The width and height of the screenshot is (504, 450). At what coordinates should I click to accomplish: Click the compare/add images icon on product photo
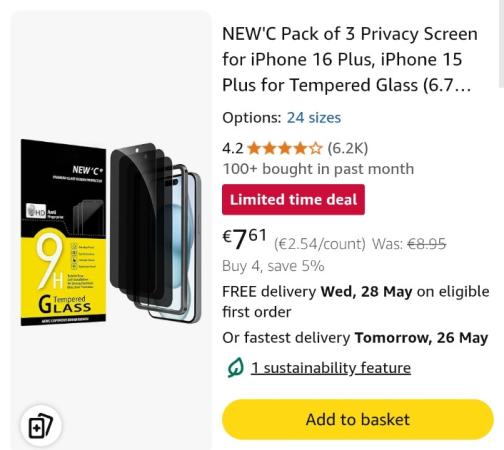[41, 426]
